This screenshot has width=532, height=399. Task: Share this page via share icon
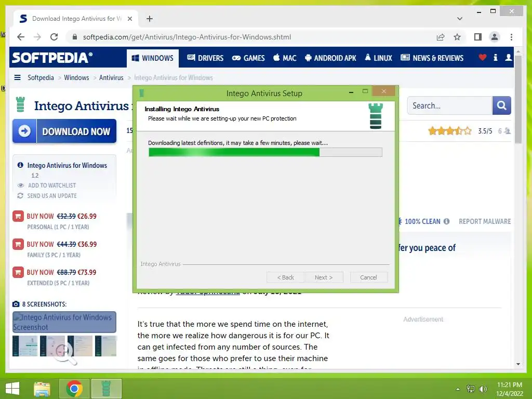[441, 37]
